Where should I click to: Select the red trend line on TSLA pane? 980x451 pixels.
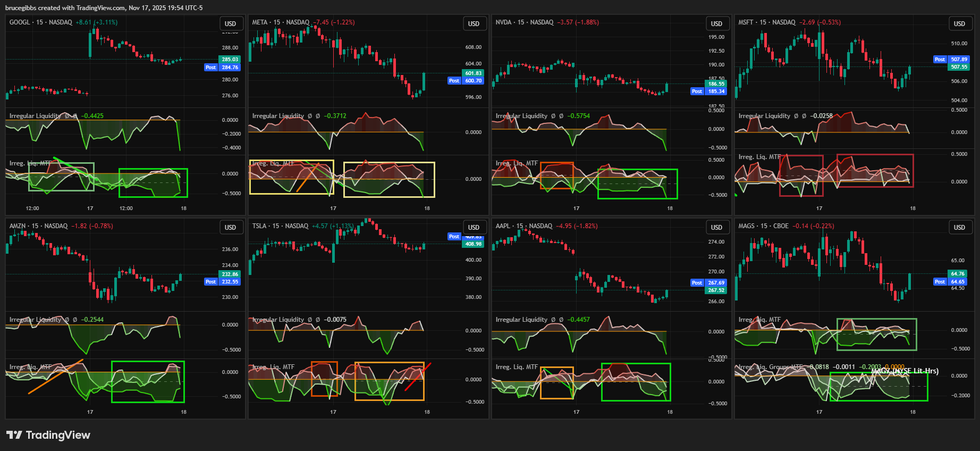tap(418, 377)
